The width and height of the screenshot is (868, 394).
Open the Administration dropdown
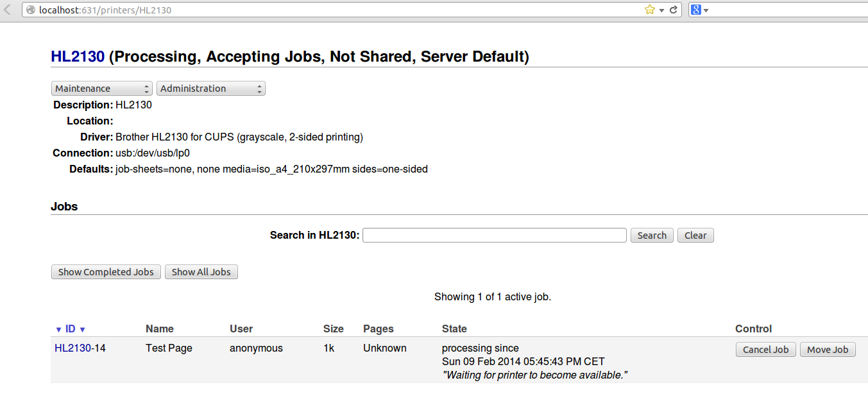[211, 89]
